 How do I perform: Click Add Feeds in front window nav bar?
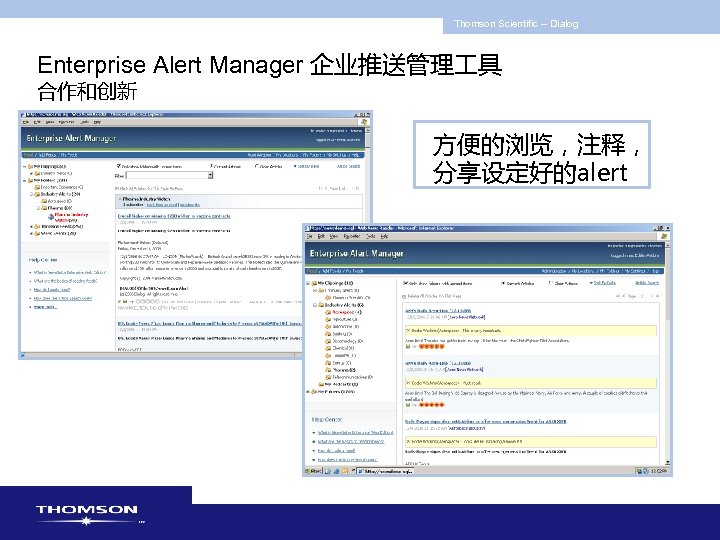(x=331, y=271)
